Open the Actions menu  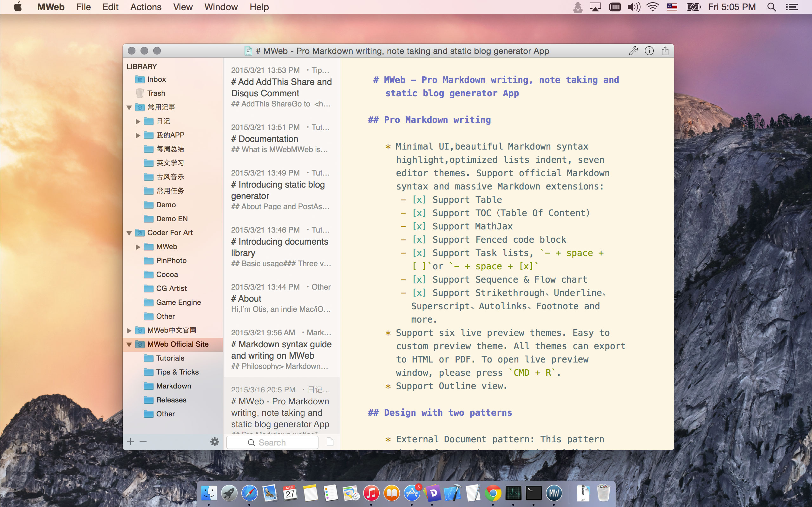tap(146, 7)
